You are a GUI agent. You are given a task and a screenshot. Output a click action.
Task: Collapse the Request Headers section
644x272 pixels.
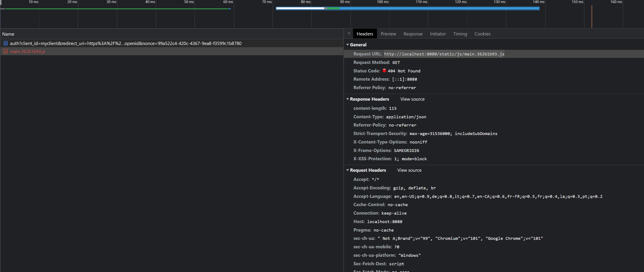pos(348,170)
